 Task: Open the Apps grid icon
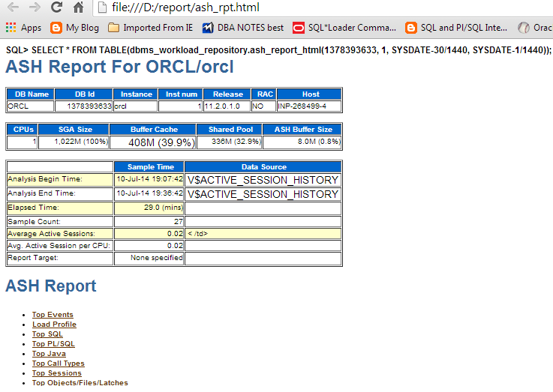coord(11,28)
